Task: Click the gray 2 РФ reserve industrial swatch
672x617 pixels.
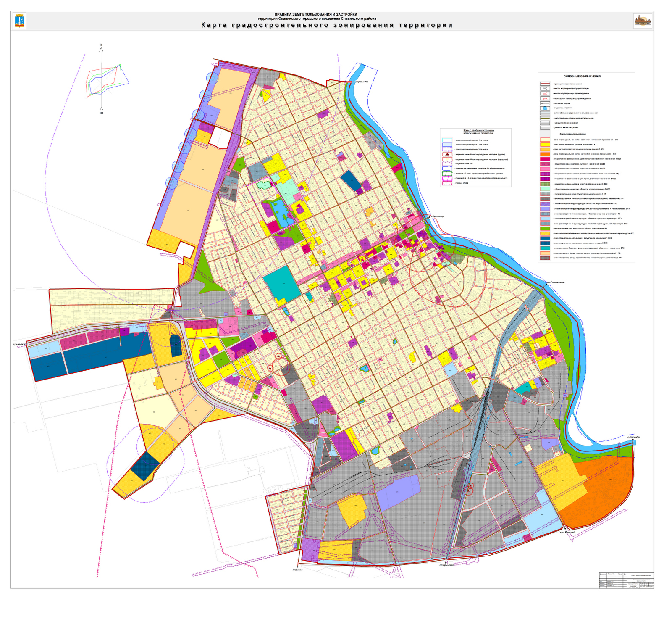Action: point(545,258)
